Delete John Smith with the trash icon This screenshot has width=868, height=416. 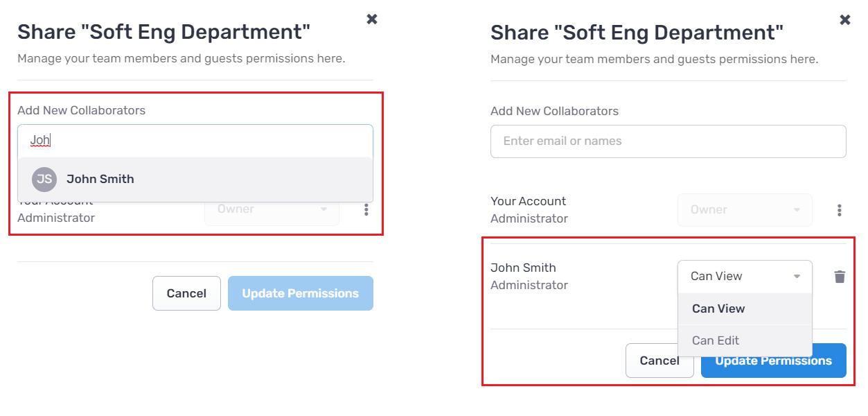tap(840, 277)
